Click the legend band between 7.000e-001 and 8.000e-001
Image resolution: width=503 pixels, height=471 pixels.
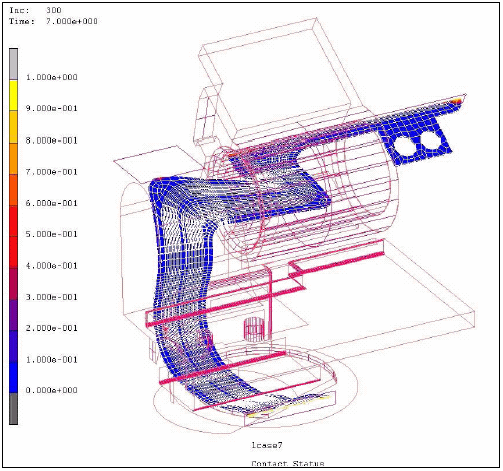point(13,159)
